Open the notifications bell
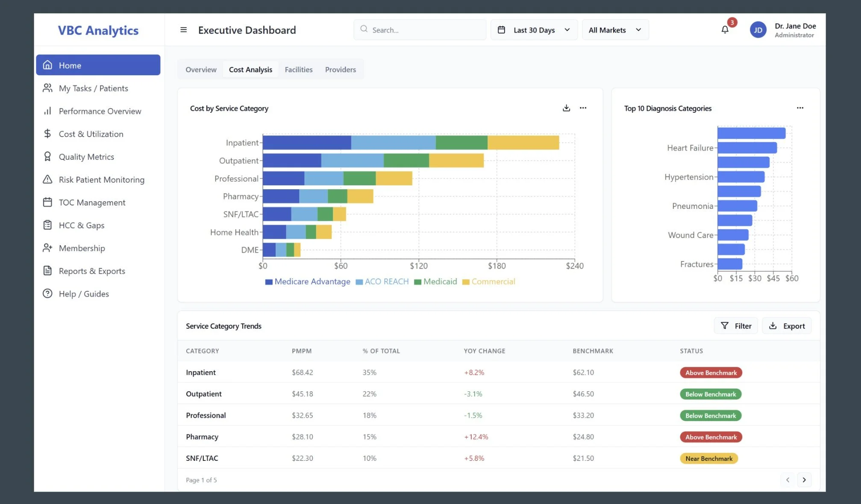This screenshot has width=861, height=504. coord(725,29)
